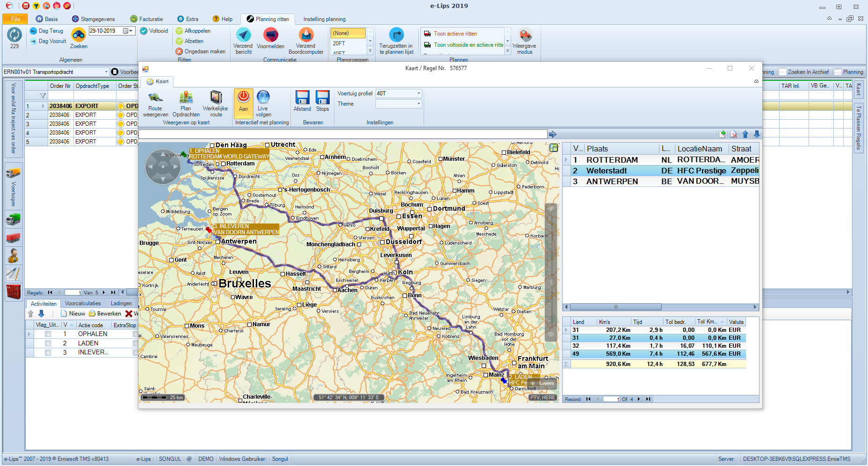The image size is (868, 466).
Task: Expand the Plannen gallery dropdown arrow
Action: click(508, 51)
